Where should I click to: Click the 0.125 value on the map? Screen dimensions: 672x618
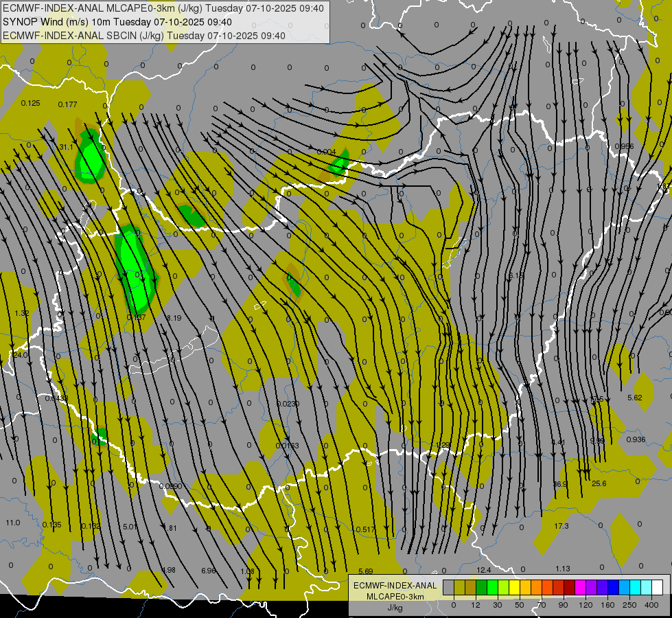pos(30,104)
